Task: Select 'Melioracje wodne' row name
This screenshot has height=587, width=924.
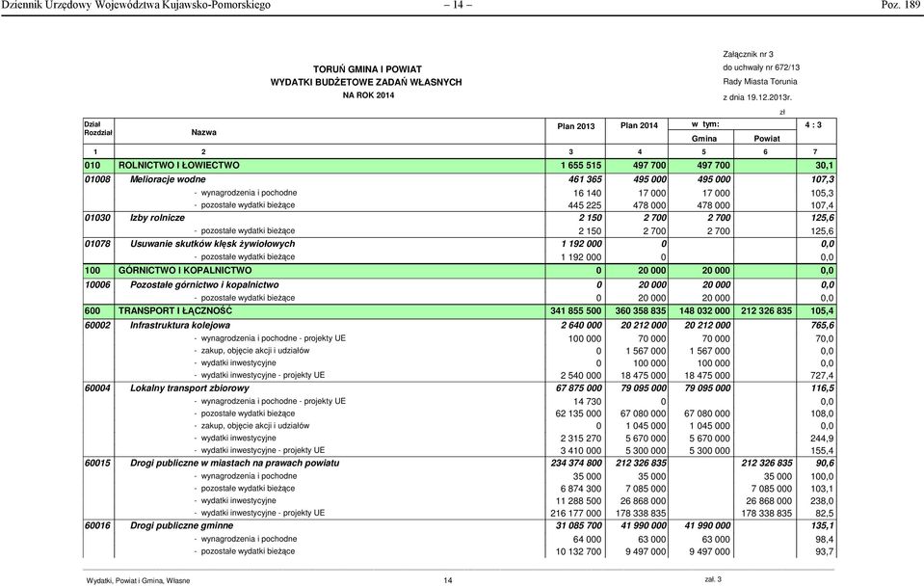Action: tap(168, 179)
